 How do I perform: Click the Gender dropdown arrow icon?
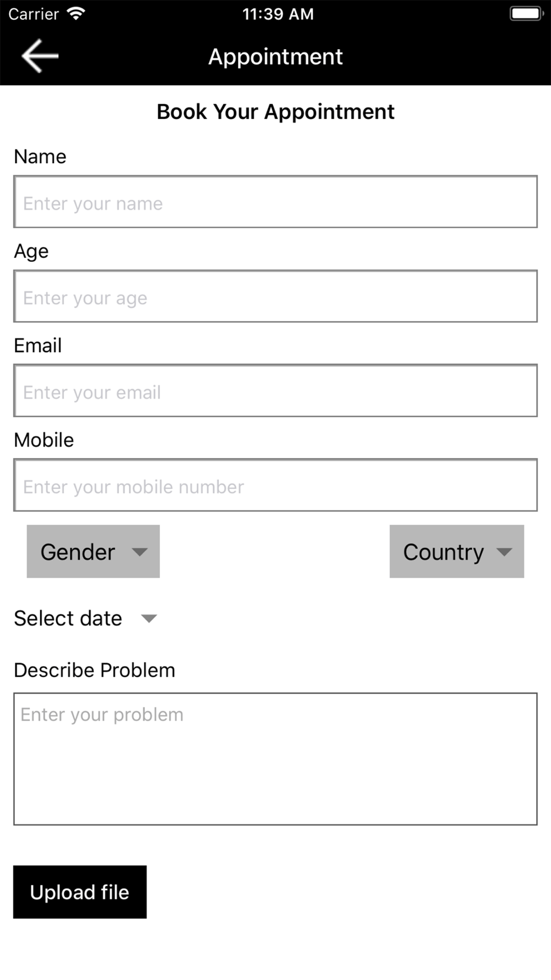pyautogui.click(x=139, y=552)
